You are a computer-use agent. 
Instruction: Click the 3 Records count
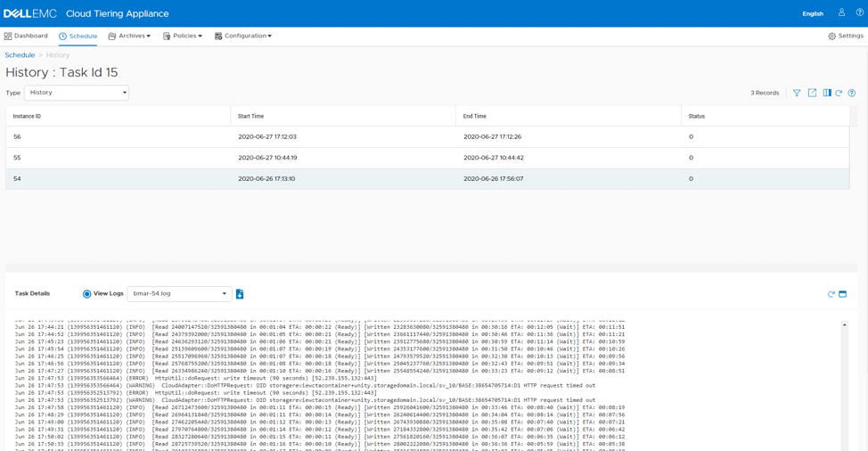tap(765, 93)
